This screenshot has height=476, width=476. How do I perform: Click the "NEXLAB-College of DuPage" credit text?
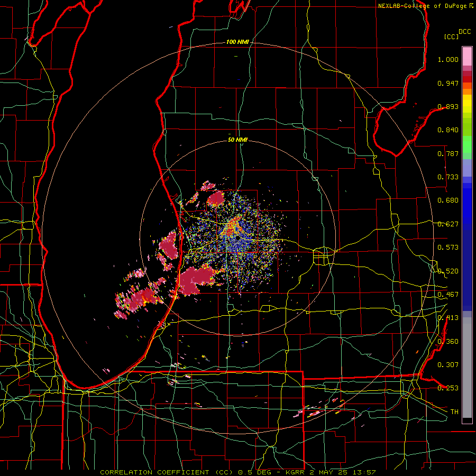coord(423,6)
